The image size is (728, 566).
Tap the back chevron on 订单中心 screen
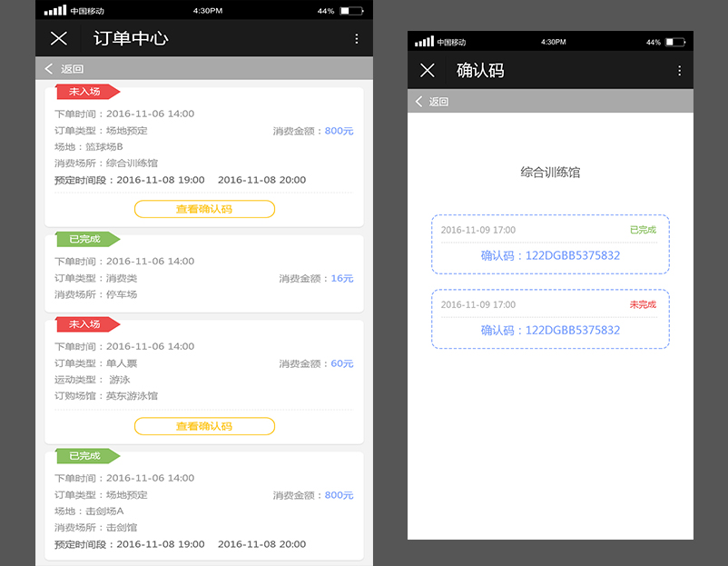pyautogui.click(x=49, y=69)
